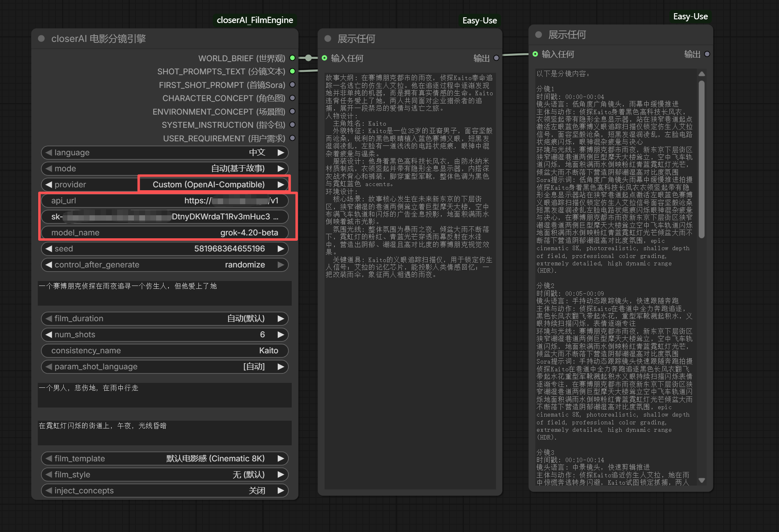The width and height of the screenshot is (779, 532).
Task: Click the FIRST_SHOT_PROMPT output port
Action: [292, 85]
